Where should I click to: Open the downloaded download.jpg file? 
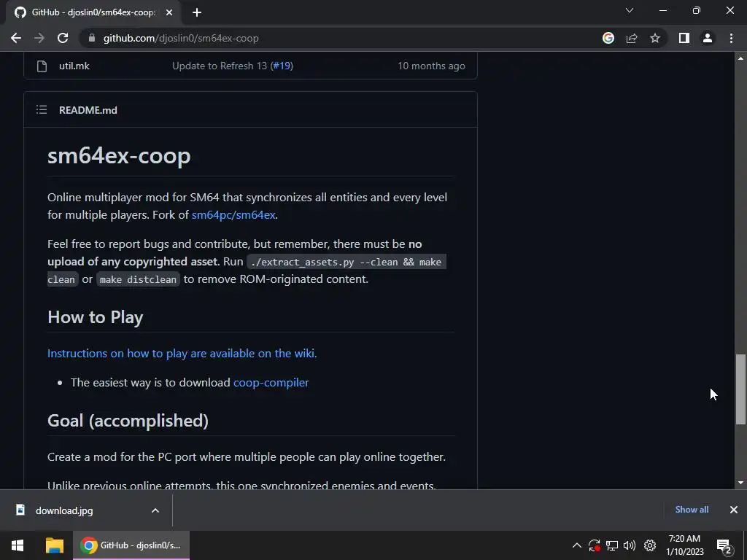pyautogui.click(x=64, y=510)
